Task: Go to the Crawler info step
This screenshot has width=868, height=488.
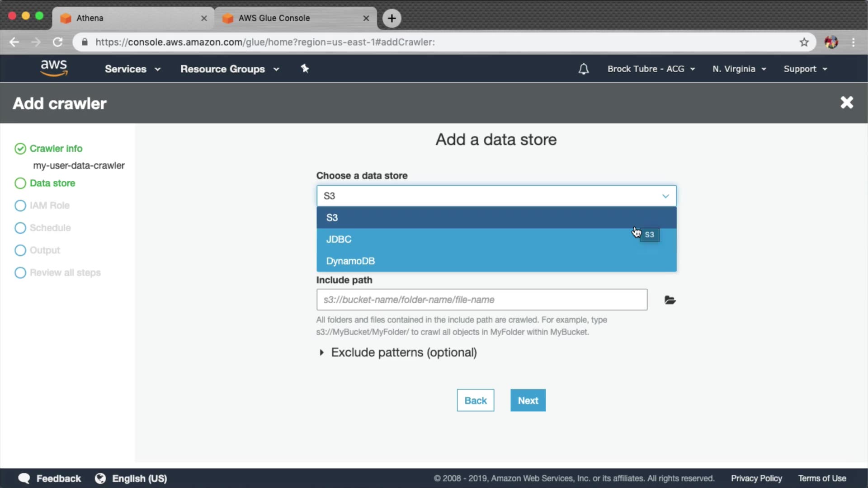Action: point(56,149)
